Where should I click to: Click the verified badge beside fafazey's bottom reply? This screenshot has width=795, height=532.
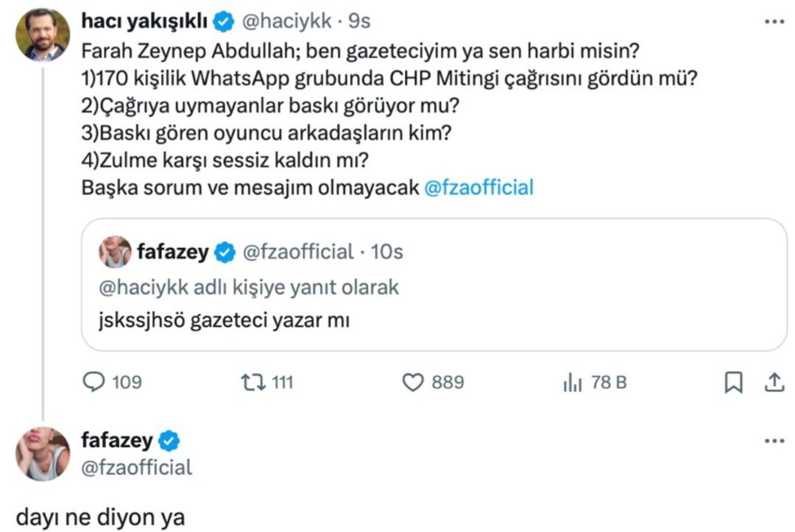point(169,440)
